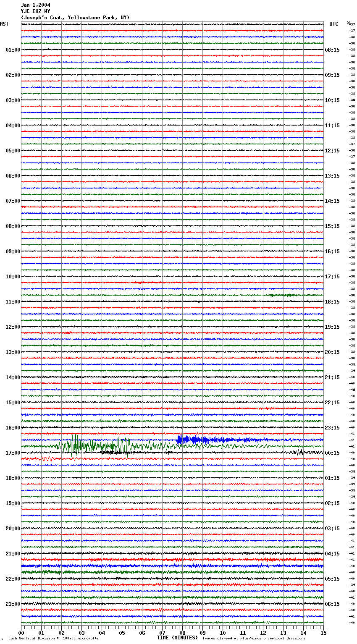Click the 13:15 UTC time label

[332, 176]
